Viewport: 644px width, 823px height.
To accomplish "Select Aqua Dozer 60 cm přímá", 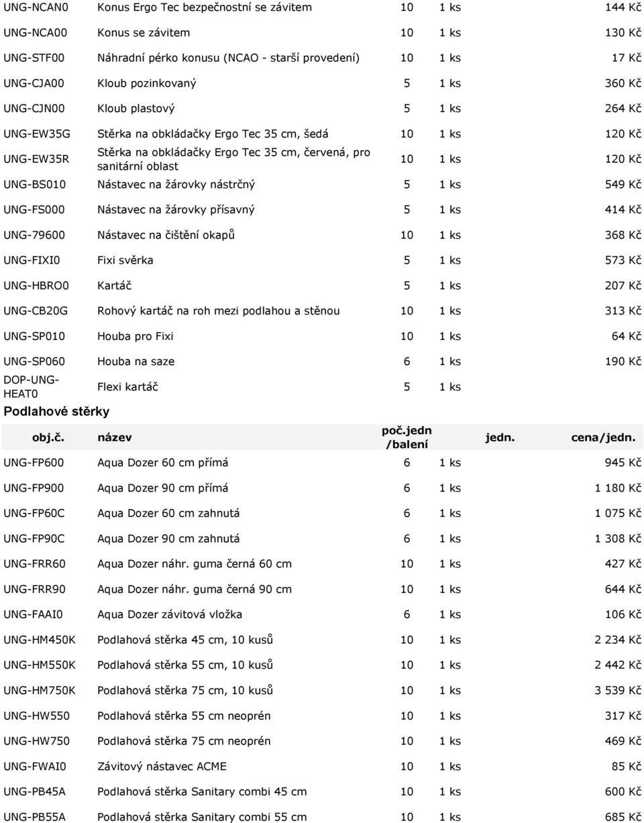I will (x=163, y=463).
